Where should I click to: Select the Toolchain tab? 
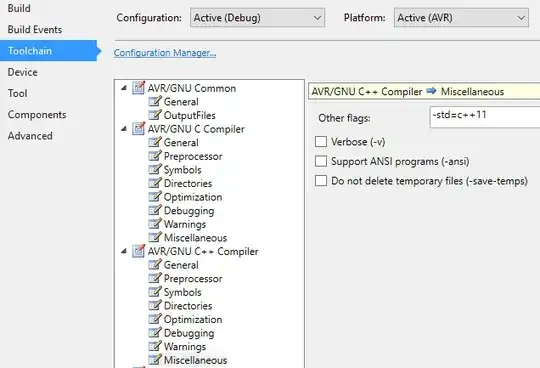click(48, 51)
